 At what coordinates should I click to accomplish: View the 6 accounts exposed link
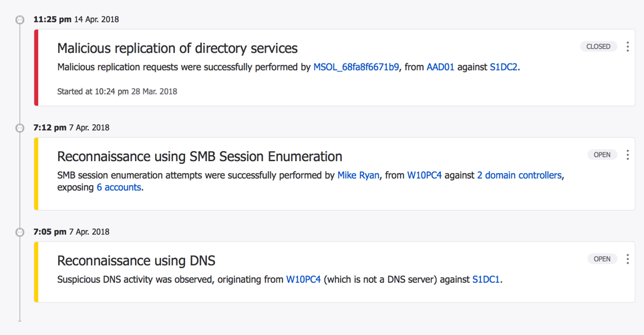119,187
